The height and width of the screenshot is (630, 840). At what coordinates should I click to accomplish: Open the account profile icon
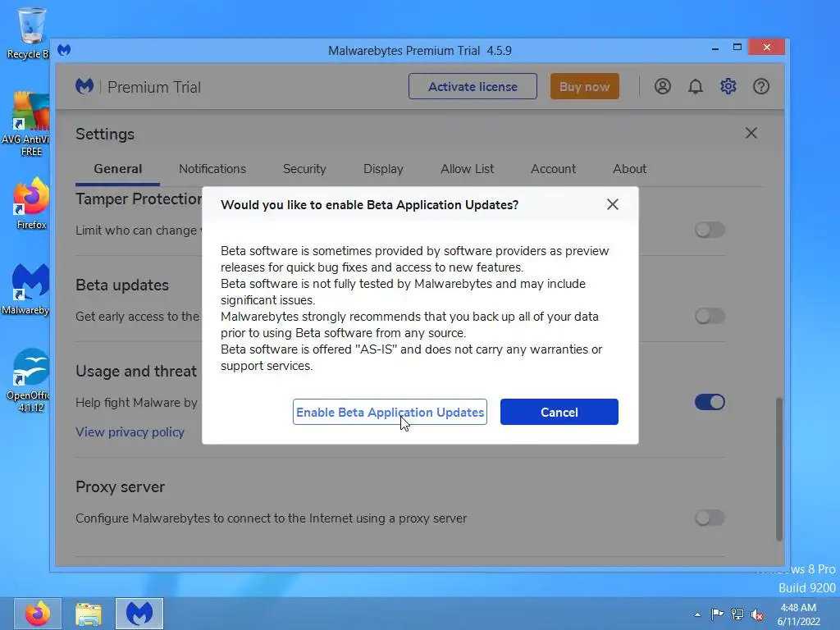[663, 86]
